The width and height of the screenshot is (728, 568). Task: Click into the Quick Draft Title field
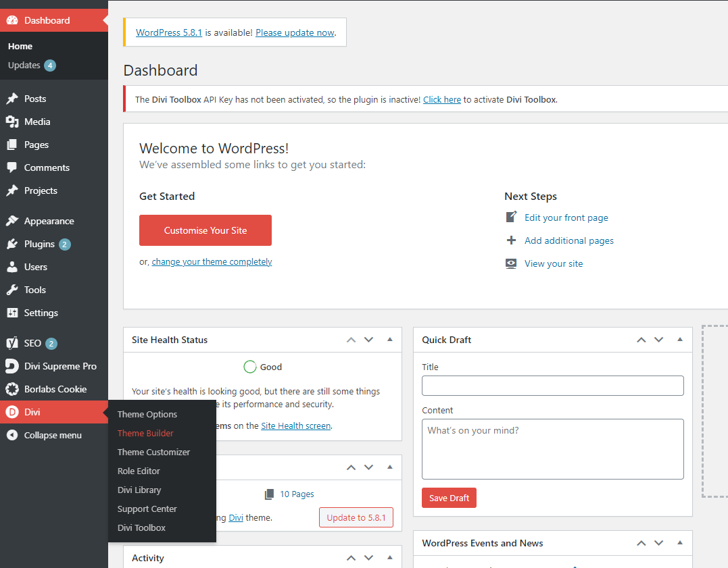point(552,386)
